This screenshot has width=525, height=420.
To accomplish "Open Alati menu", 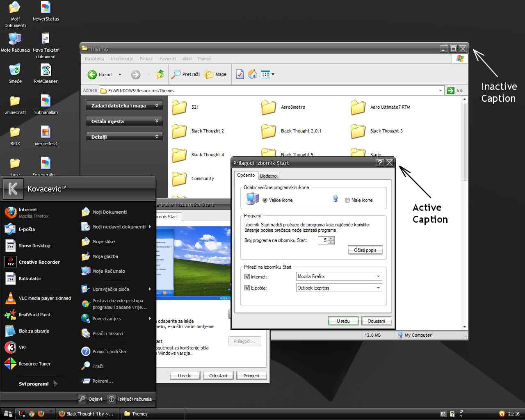I will [x=187, y=59].
